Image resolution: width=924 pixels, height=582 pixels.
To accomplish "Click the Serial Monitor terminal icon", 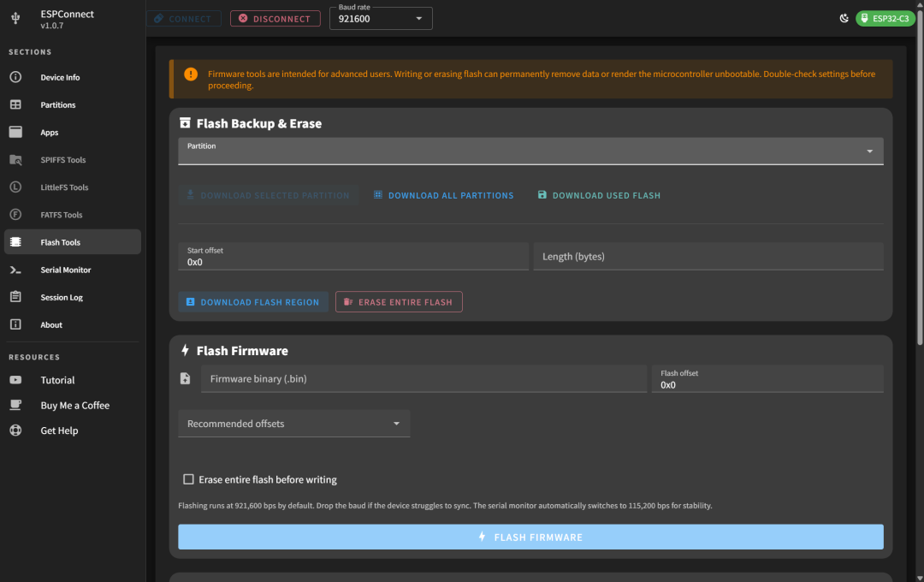I will [15, 270].
